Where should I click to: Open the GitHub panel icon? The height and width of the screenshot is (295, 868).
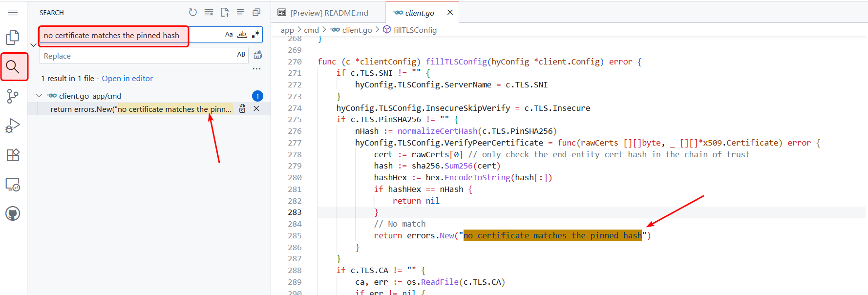13,213
